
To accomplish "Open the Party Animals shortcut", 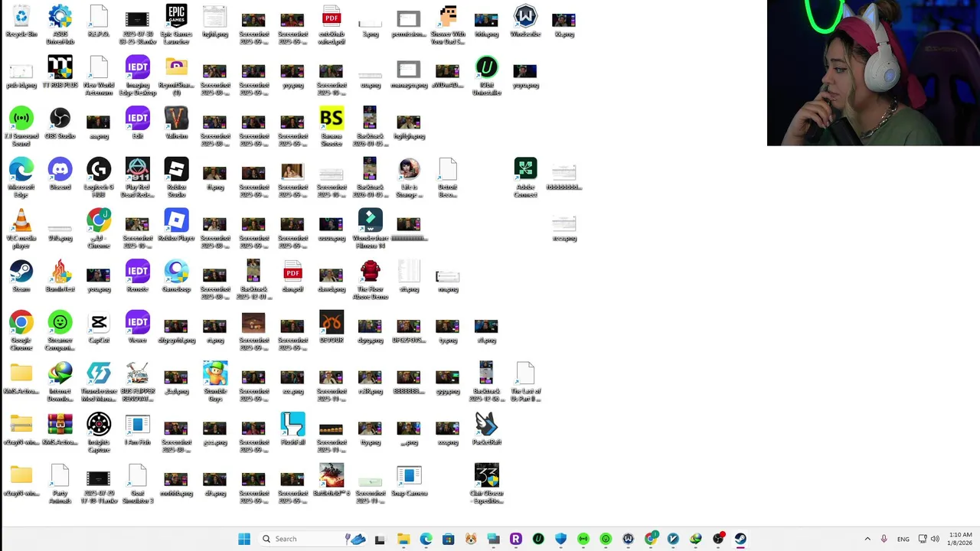I will point(60,484).
